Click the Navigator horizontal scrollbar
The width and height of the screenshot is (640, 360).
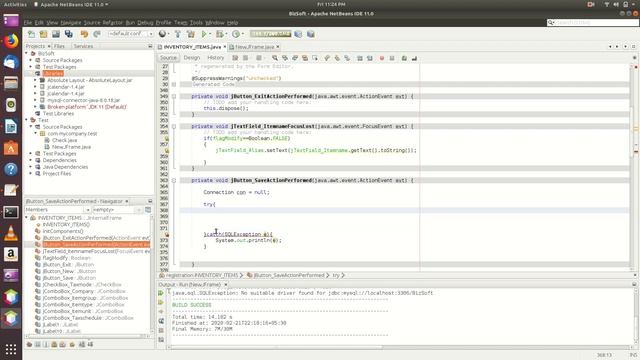pos(88,336)
